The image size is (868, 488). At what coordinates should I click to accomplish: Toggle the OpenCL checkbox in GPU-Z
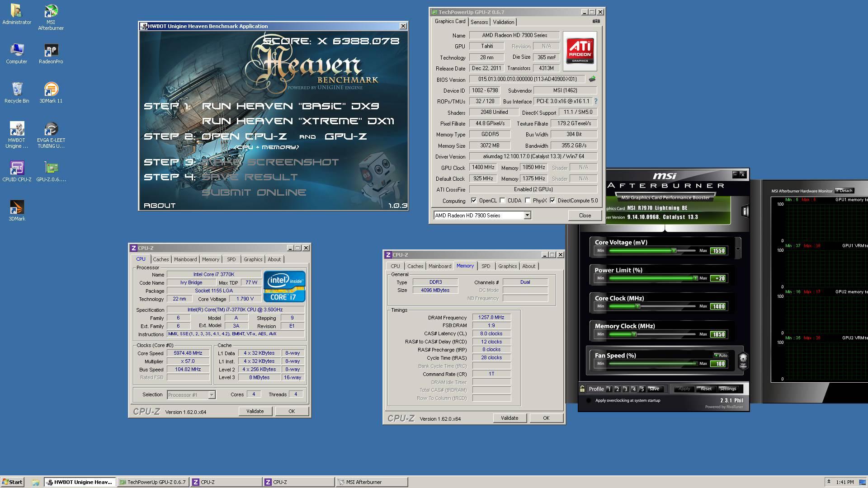point(474,201)
